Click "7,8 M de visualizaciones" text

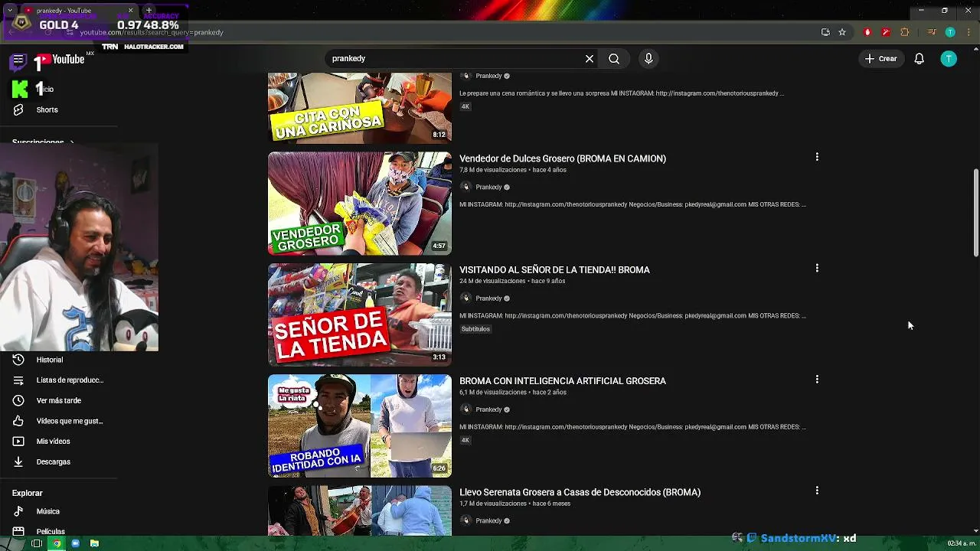(x=493, y=170)
